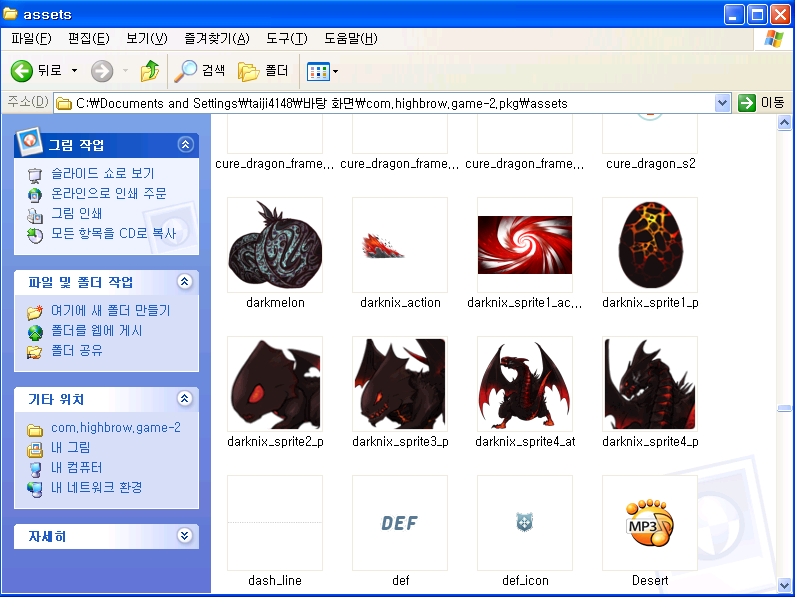Open the 파일(F) menu
795x597 pixels.
tap(31, 39)
